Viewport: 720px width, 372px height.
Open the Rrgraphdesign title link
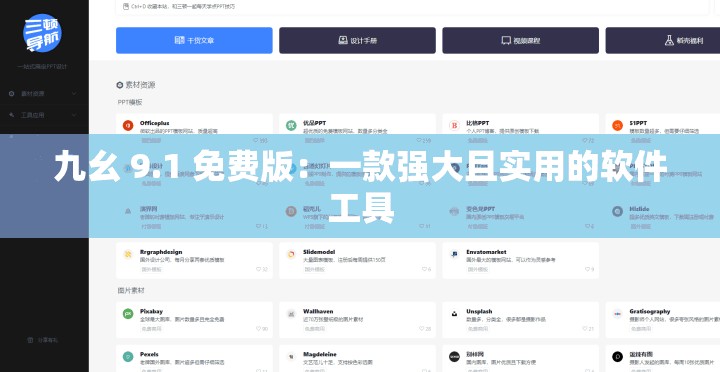pyautogui.click(x=161, y=252)
